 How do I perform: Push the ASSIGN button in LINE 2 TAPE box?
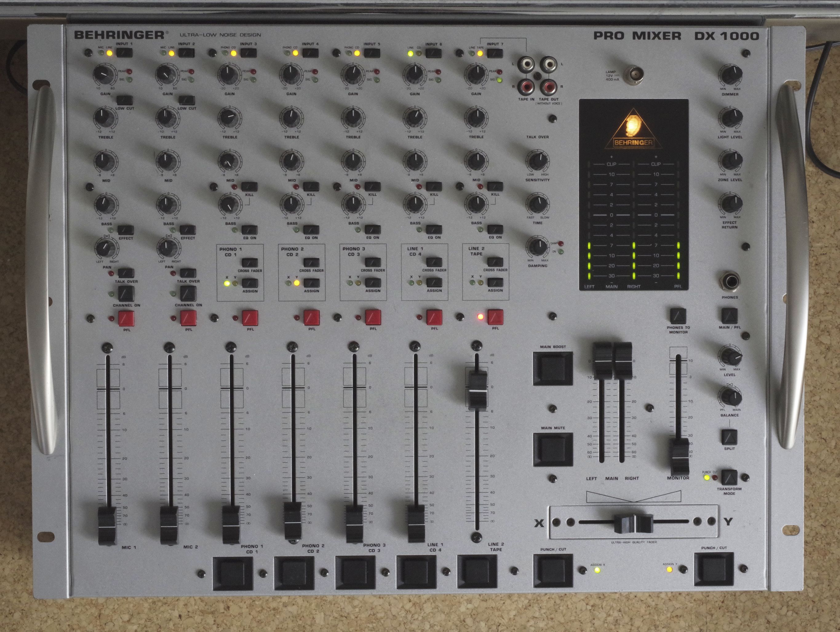pyautogui.click(x=495, y=282)
